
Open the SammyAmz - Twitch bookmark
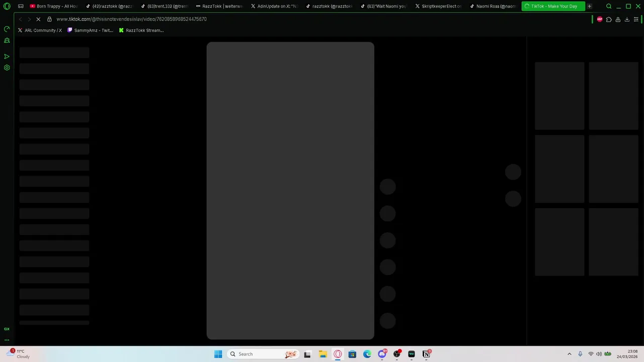pos(91,30)
